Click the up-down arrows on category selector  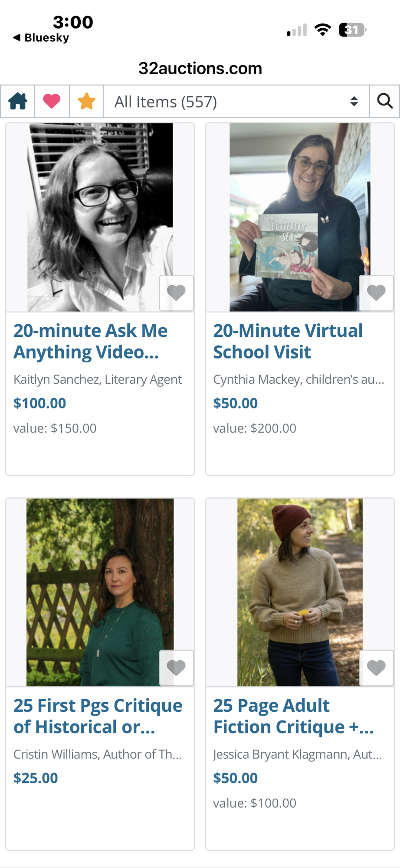click(x=354, y=102)
